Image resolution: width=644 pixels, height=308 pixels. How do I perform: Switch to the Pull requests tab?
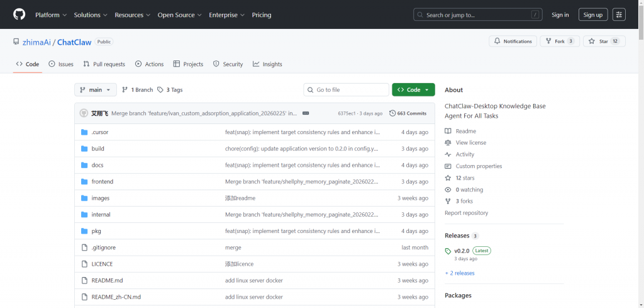pyautogui.click(x=104, y=64)
